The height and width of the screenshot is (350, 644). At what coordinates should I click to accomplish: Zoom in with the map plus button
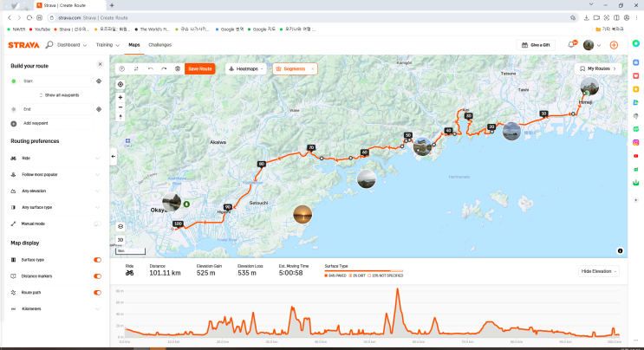pos(120,98)
